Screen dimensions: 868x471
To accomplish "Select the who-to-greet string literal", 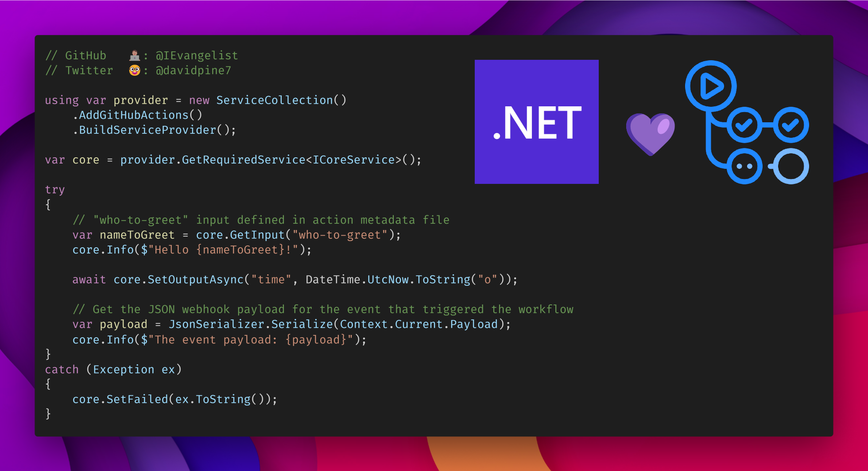I will (x=340, y=235).
